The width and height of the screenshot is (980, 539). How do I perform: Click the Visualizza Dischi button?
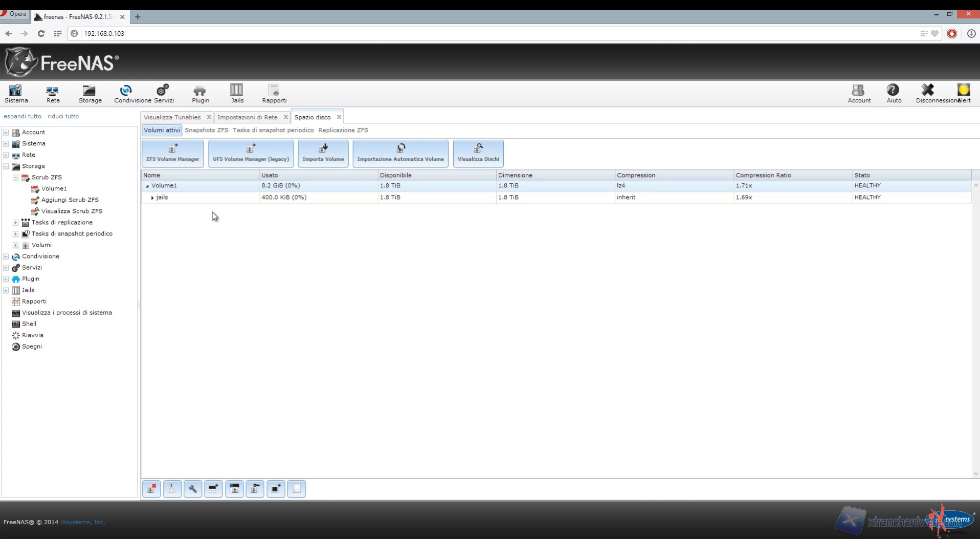(478, 154)
